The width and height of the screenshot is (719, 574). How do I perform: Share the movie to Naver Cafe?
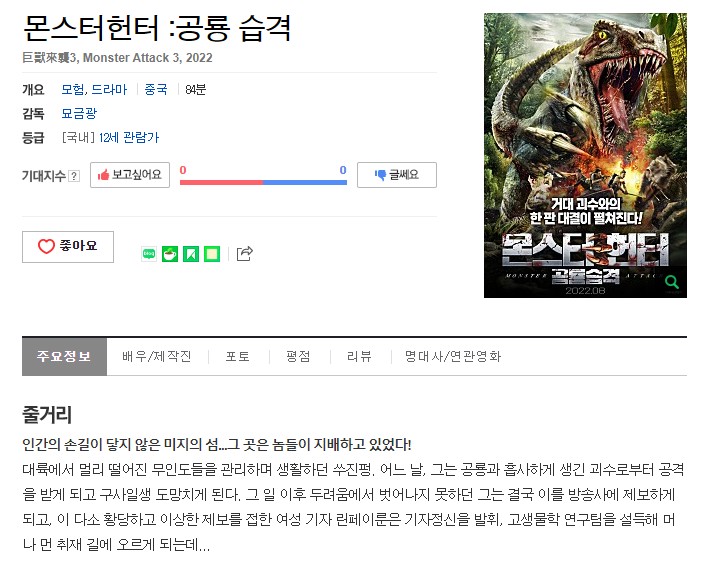170,254
